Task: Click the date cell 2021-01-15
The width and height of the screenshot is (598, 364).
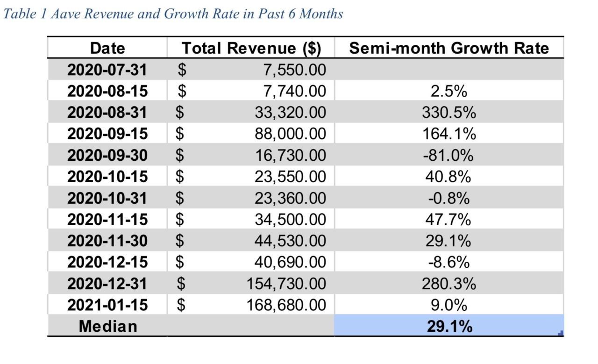Action: (x=107, y=305)
